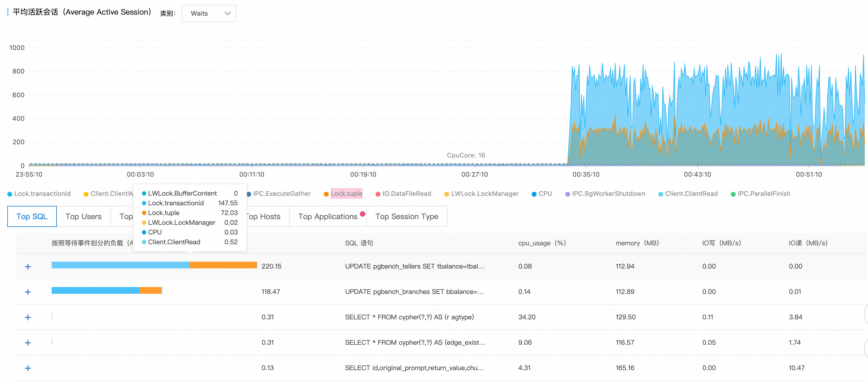Click IPC.ExecuteGather legend entry
This screenshot has width=868, height=382.
(281, 193)
